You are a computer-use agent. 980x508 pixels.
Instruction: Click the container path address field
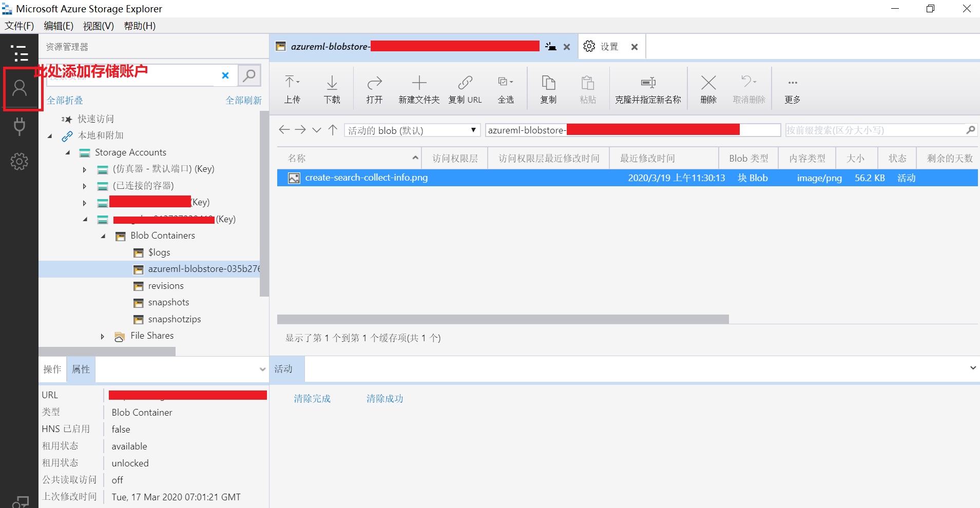click(633, 130)
